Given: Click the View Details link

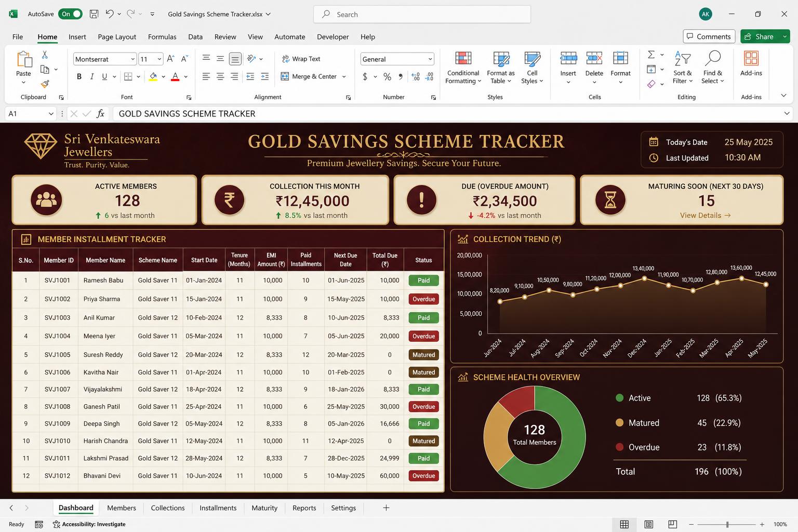Looking at the screenshot, I should pyautogui.click(x=706, y=215).
